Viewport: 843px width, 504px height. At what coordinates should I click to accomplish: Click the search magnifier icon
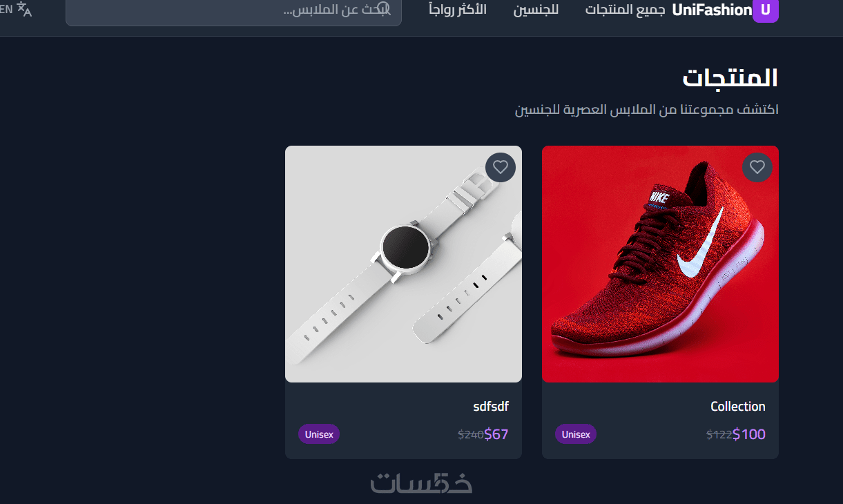tap(384, 9)
